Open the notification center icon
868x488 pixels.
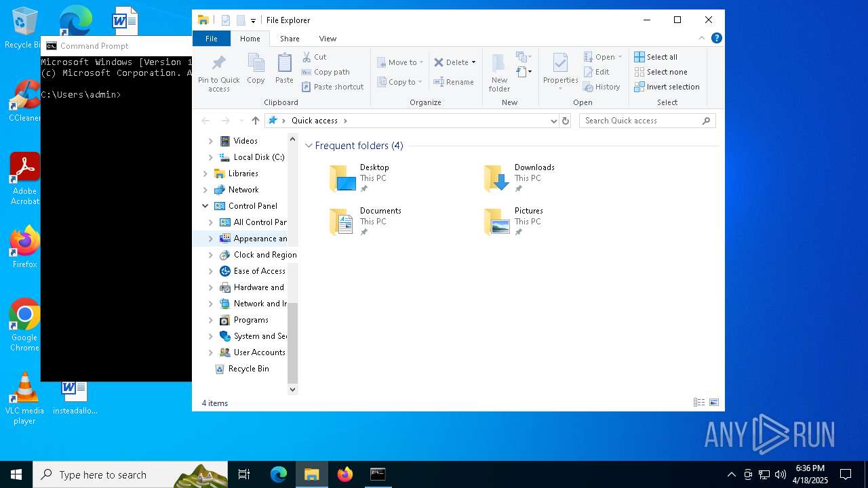click(846, 474)
